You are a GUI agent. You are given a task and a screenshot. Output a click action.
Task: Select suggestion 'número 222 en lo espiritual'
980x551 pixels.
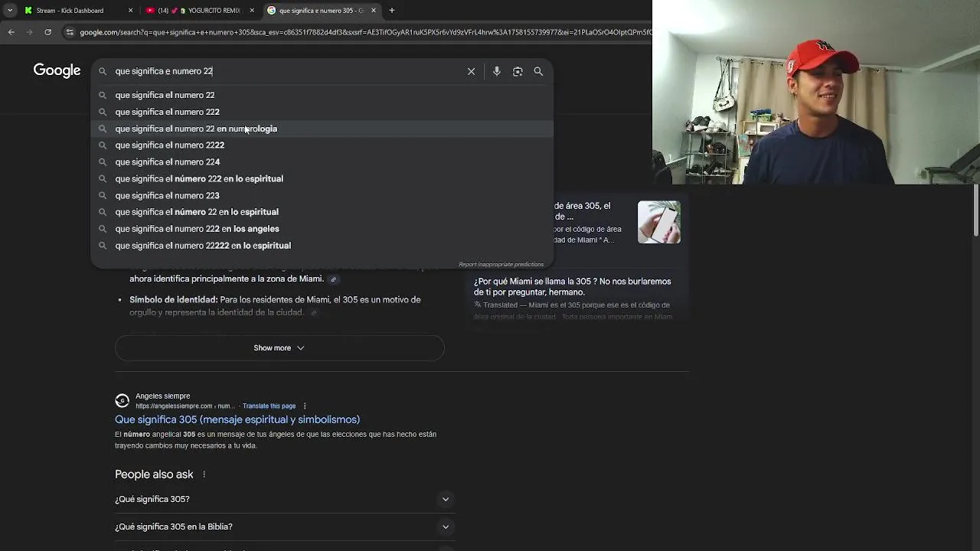[322, 179]
